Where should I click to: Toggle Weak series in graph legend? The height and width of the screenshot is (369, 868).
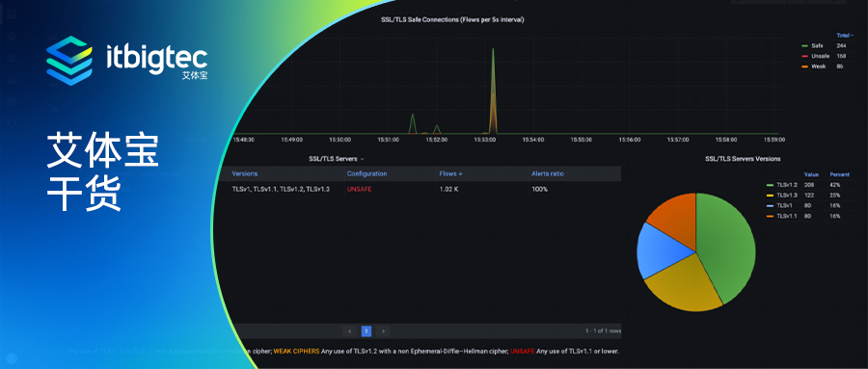coord(818,66)
